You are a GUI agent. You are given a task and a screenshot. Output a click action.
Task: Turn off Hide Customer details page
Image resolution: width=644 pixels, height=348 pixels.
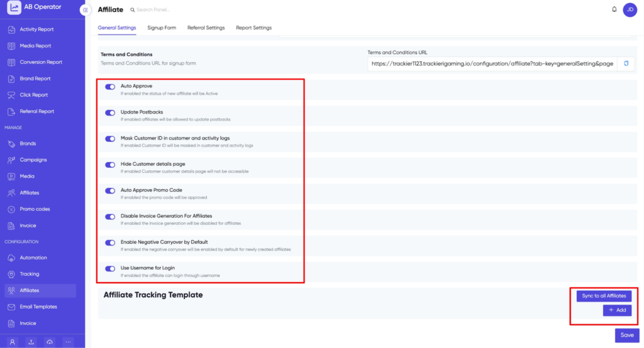(110, 165)
